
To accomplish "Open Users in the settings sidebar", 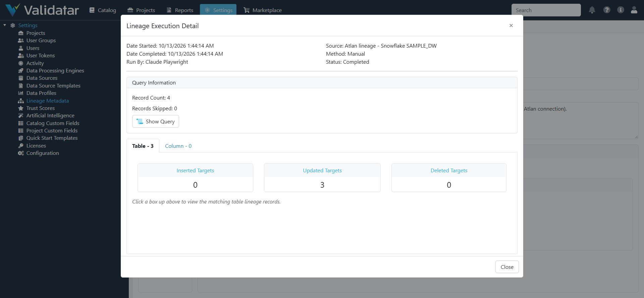I will pos(33,48).
